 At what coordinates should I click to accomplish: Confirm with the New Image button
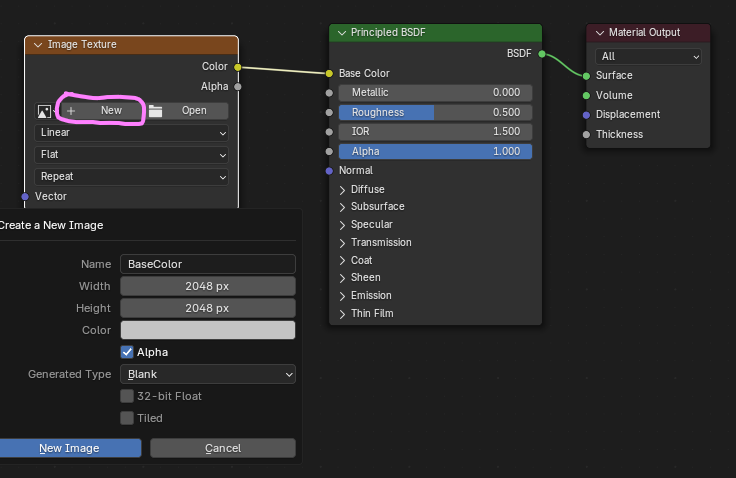click(x=69, y=448)
